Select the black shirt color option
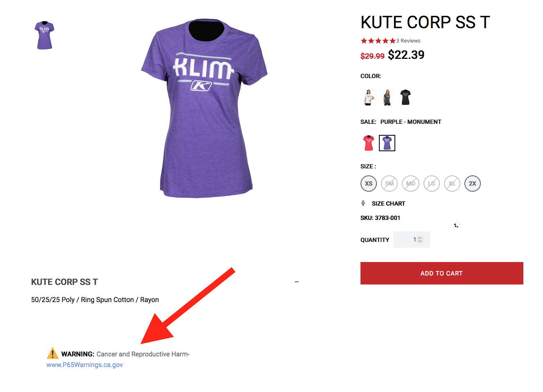Image resolution: width=543 pixels, height=392 pixels. [405, 97]
